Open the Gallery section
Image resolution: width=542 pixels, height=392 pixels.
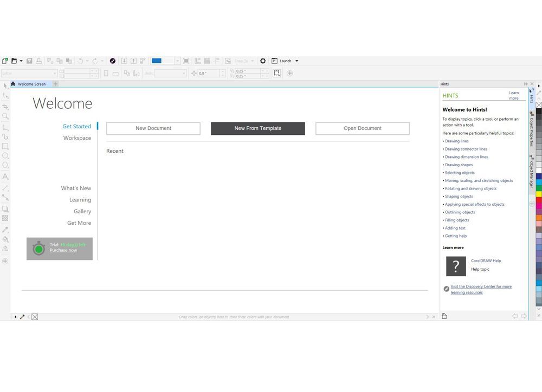(82, 211)
